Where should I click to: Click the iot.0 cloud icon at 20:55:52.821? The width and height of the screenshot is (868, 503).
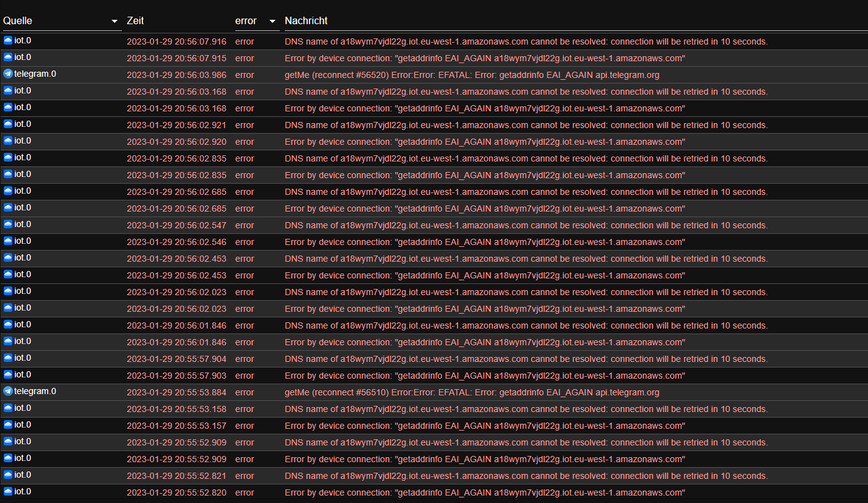tap(8, 475)
